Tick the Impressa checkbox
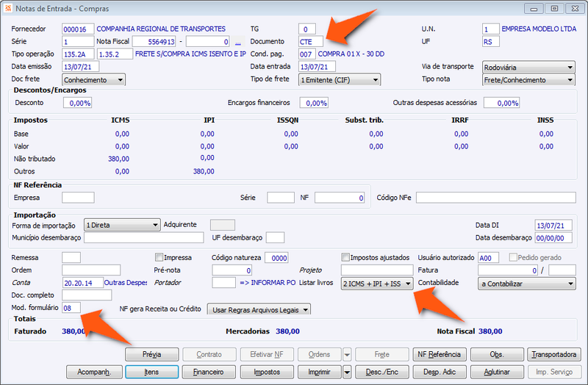This screenshot has height=385, width=588. point(159,257)
